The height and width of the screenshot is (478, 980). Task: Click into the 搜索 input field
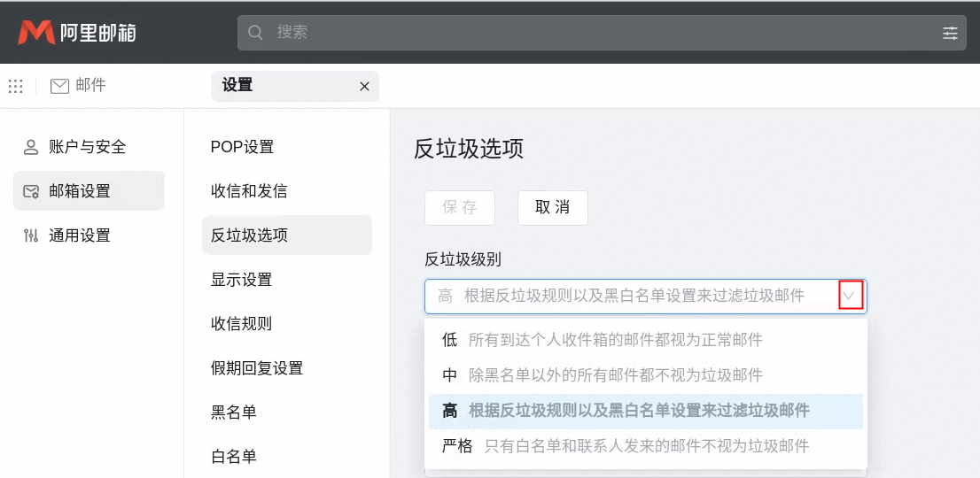(594, 33)
